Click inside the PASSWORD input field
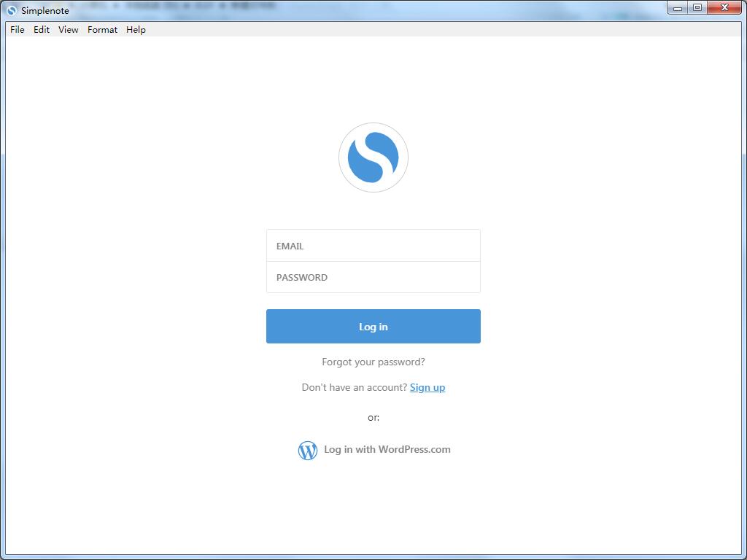Viewport: 747px width, 560px height. 373,277
